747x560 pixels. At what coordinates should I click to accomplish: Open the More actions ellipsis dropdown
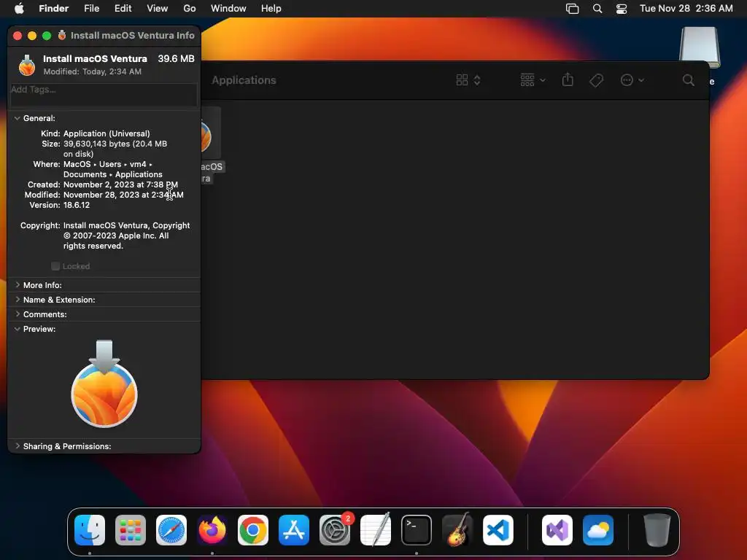(632, 80)
